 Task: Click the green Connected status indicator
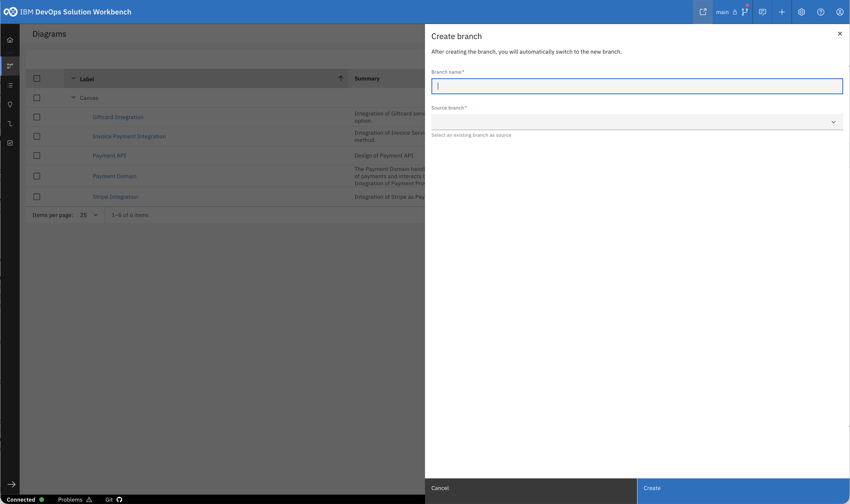(x=42, y=500)
